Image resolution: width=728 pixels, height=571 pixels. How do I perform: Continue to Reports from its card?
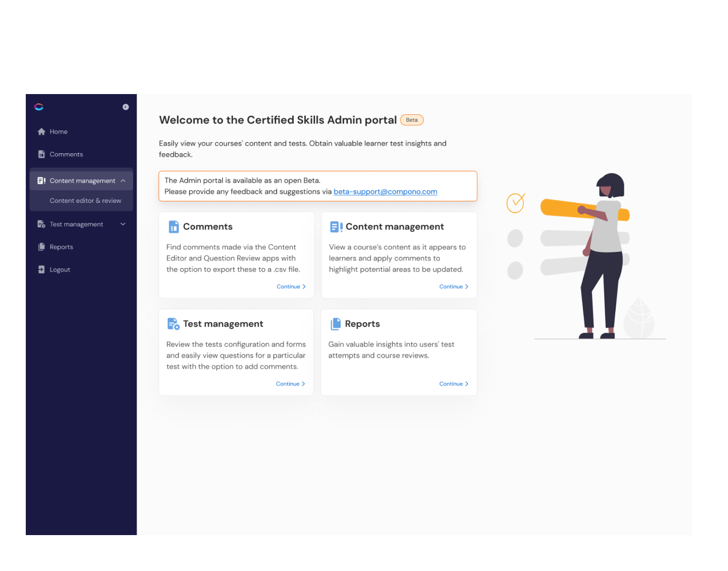453,384
